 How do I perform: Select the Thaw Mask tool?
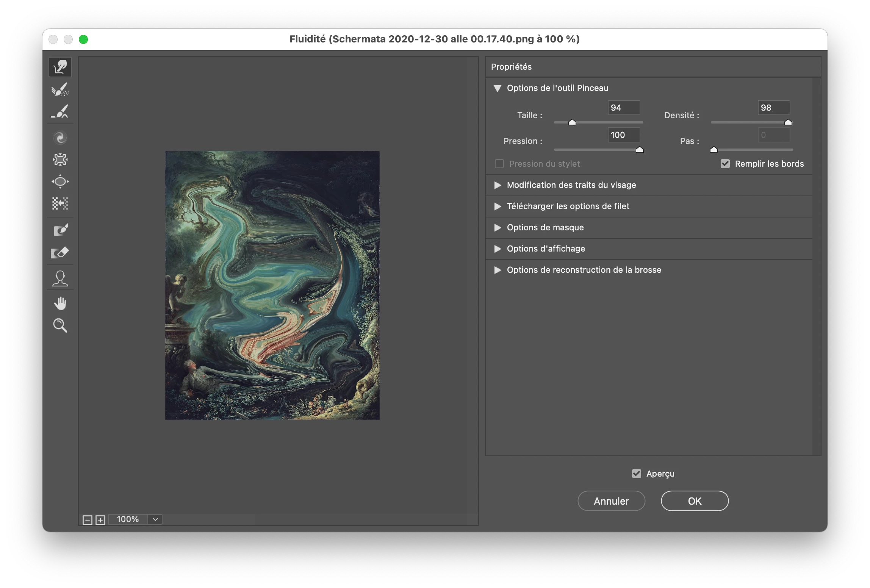[60, 252]
